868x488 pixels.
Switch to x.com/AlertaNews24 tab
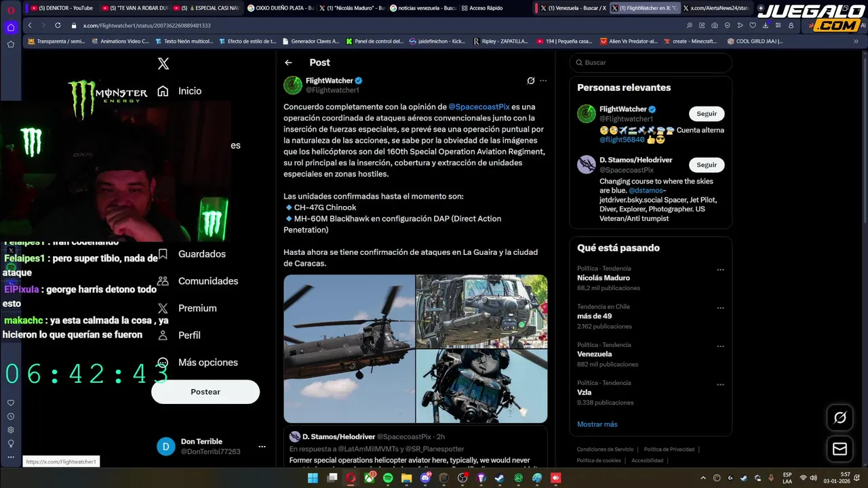click(715, 8)
